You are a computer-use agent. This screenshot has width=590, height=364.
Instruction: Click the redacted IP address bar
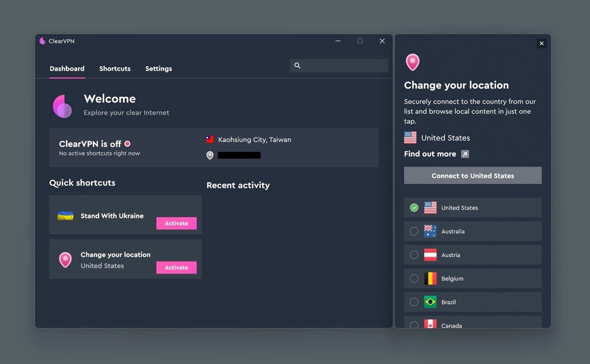click(x=239, y=155)
